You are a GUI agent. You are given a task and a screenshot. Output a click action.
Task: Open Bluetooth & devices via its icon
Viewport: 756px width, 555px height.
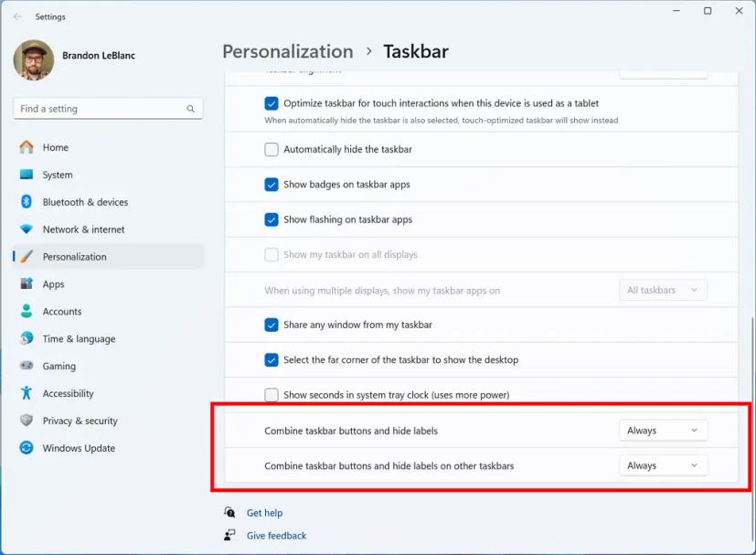[x=27, y=202]
